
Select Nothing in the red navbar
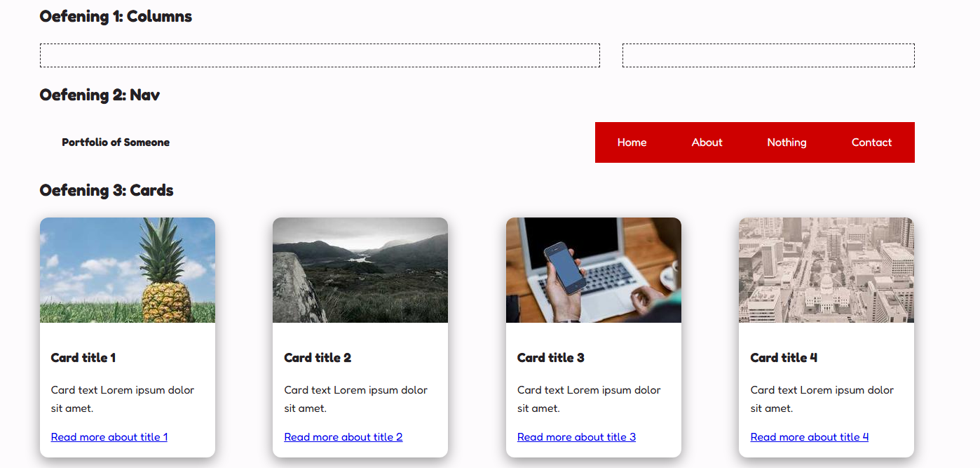tap(787, 142)
